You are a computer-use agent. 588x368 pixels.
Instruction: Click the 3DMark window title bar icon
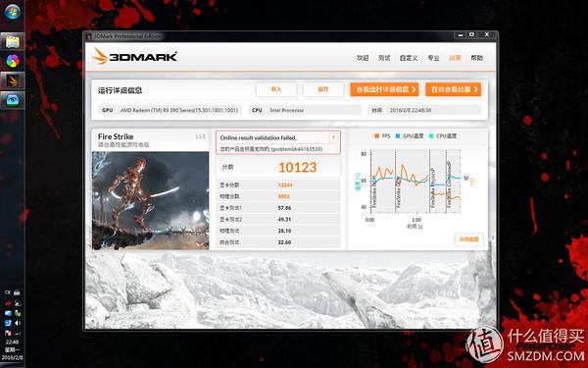[x=89, y=36]
